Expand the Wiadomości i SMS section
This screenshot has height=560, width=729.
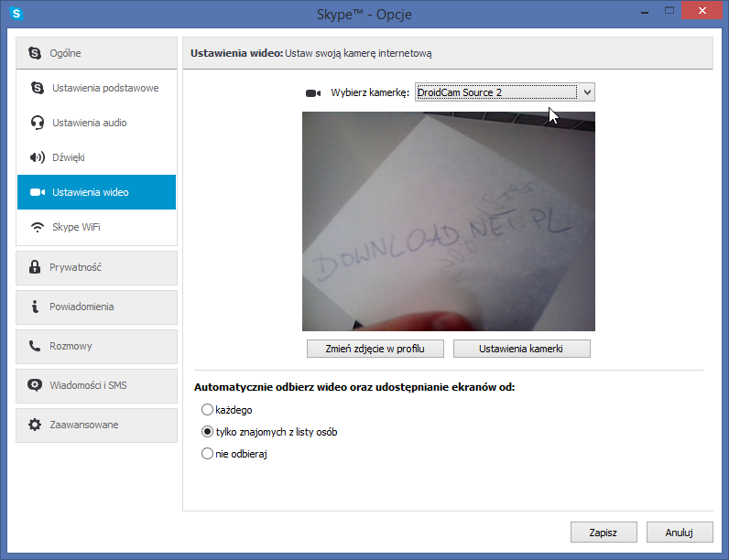pyautogui.click(x=97, y=386)
